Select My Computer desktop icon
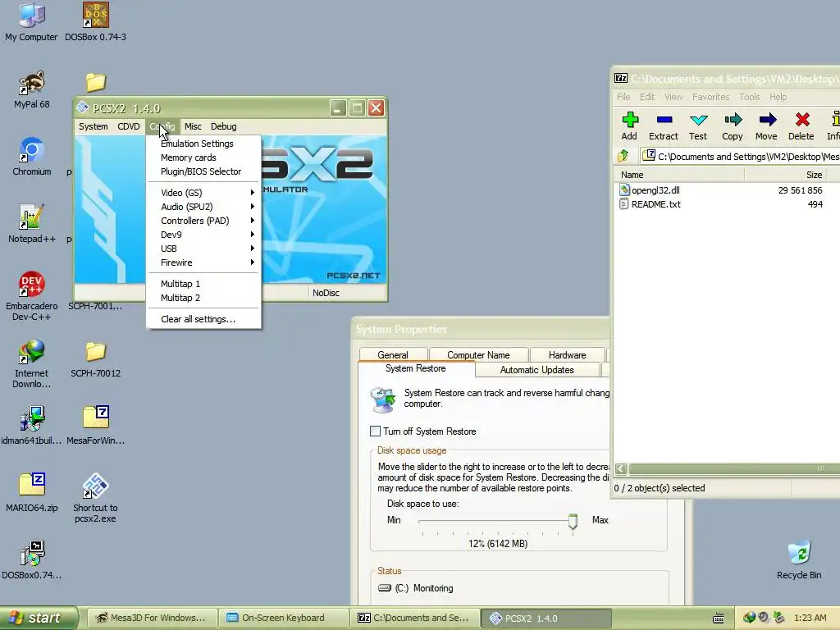The image size is (840, 630). point(32,16)
